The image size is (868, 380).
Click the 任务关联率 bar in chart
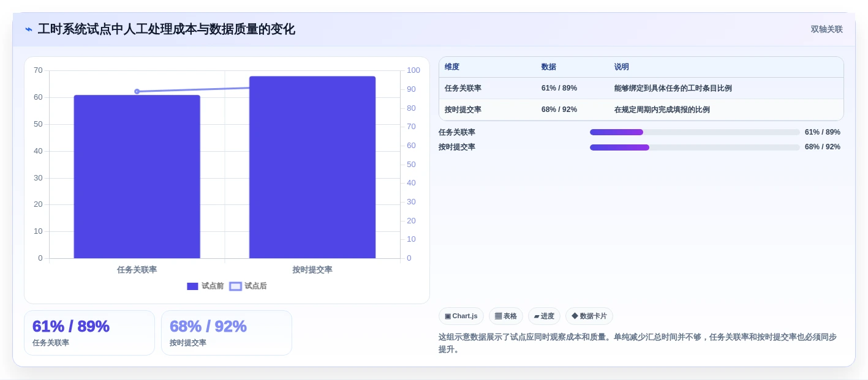point(137,177)
